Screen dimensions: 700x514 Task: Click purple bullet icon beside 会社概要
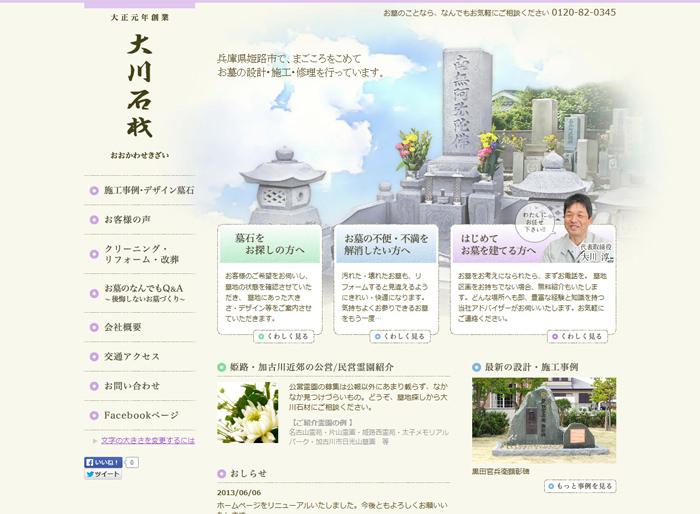pos(94,327)
